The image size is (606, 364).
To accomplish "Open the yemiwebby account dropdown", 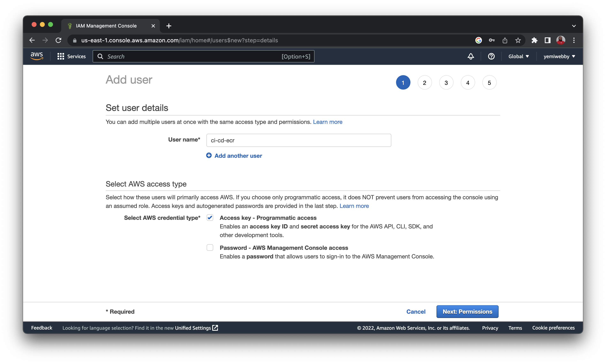I will tap(559, 56).
